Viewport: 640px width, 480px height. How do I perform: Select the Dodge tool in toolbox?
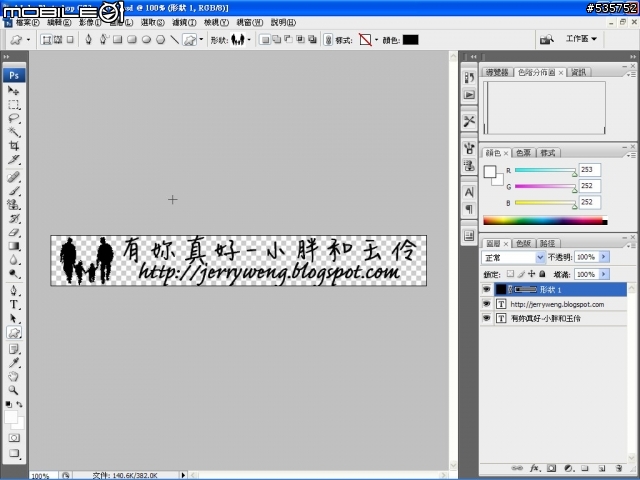[13, 274]
